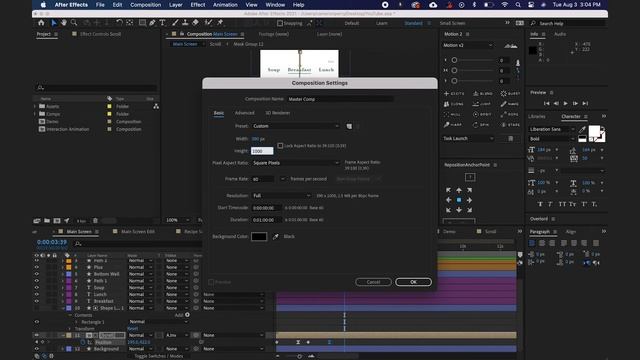Select the Home icon in the toolbar
Screen dimensions: 640x360
pyautogui.click(x=41, y=23)
